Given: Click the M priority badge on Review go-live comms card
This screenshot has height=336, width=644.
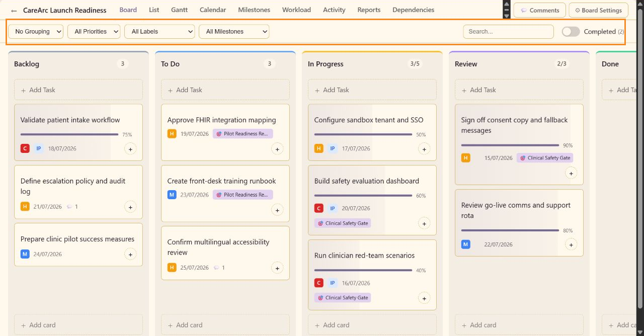Looking at the screenshot, I should coord(466,244).
